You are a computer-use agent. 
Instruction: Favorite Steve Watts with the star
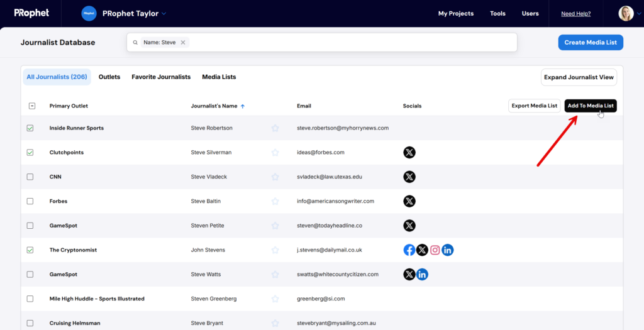275,274
